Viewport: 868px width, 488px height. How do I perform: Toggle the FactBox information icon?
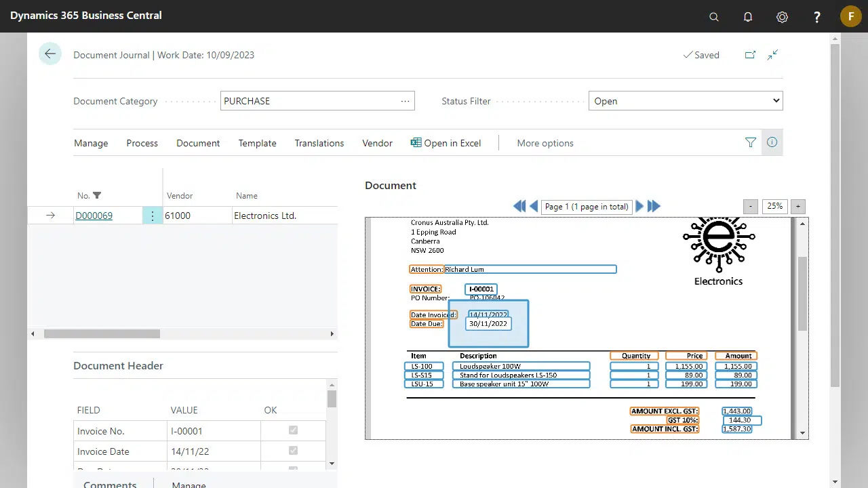point(772,142)
